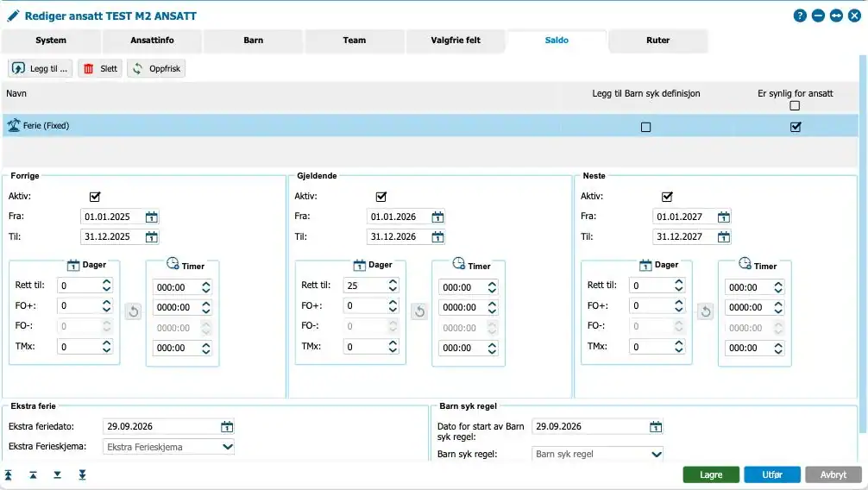Open calendar for Gjeldende Fra date

click(x=437, y=217)
